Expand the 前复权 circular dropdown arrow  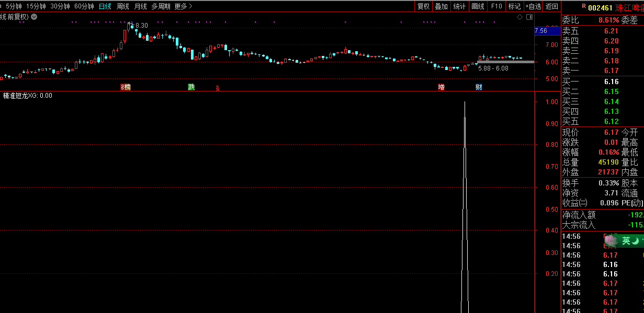click(34, 17)
